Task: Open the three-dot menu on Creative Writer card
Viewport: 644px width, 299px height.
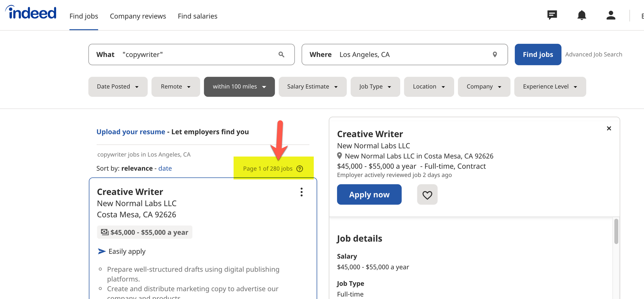Action: (301, 192)
